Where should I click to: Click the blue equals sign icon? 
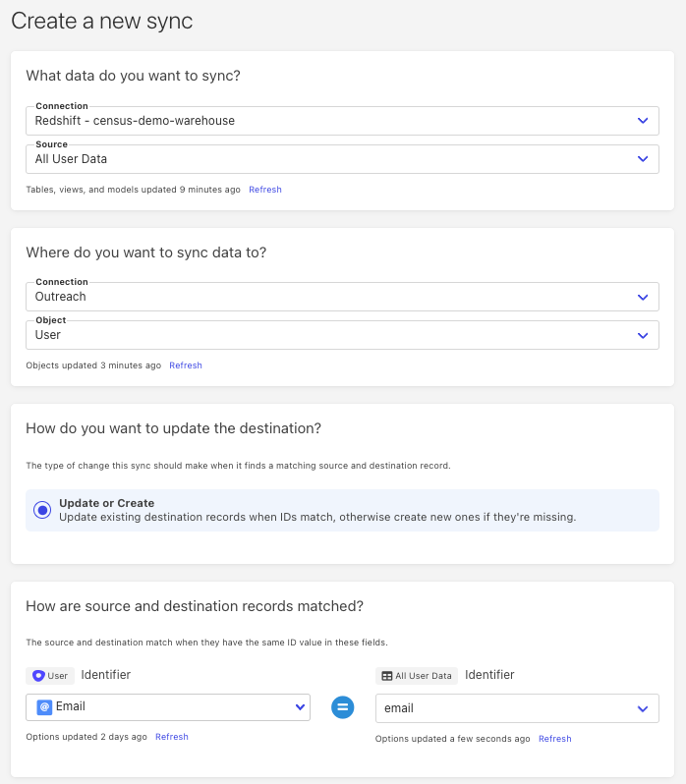pos(342,707)
